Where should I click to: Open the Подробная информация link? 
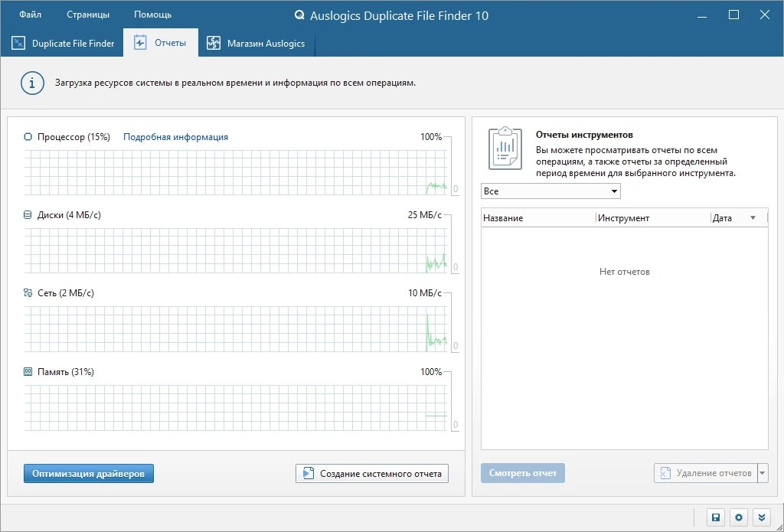point(175,137)
